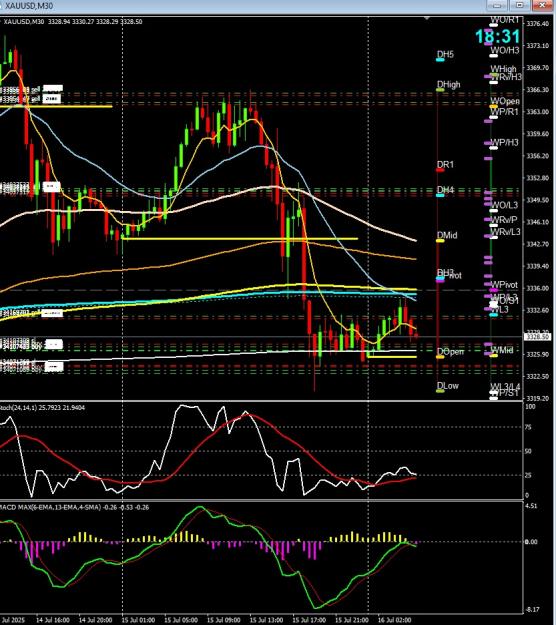The height and width of the screenshot is (625, 556).
Task: Click the WRv/P weekly level label
Action: point(503,220)
